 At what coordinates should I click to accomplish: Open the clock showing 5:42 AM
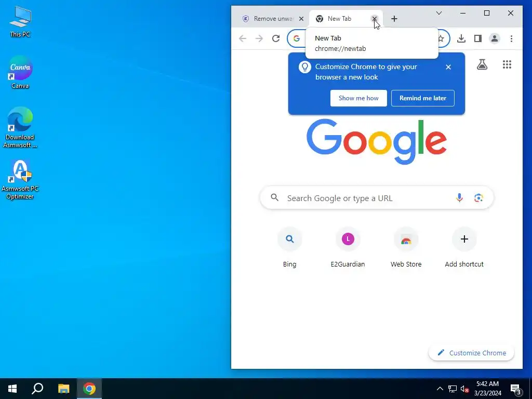[x=487, y=389]
